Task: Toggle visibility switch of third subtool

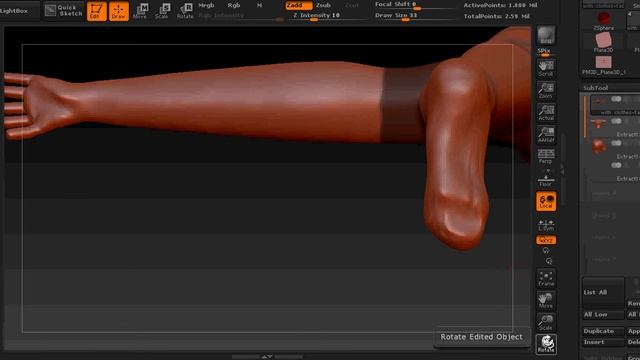Action: [x=616, y=143]
